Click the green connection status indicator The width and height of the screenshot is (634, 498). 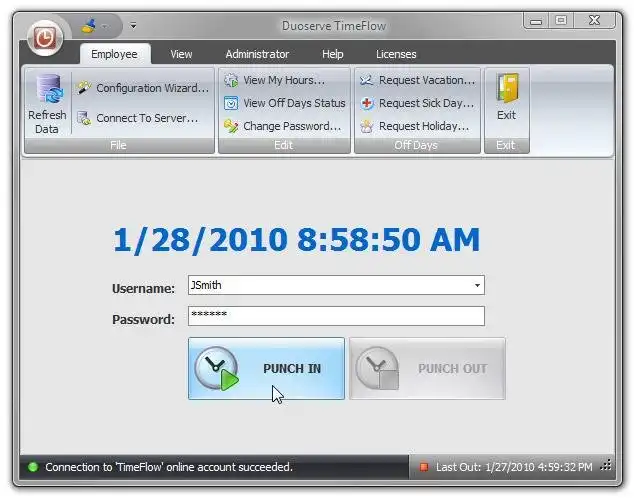(x=33, y=467)
